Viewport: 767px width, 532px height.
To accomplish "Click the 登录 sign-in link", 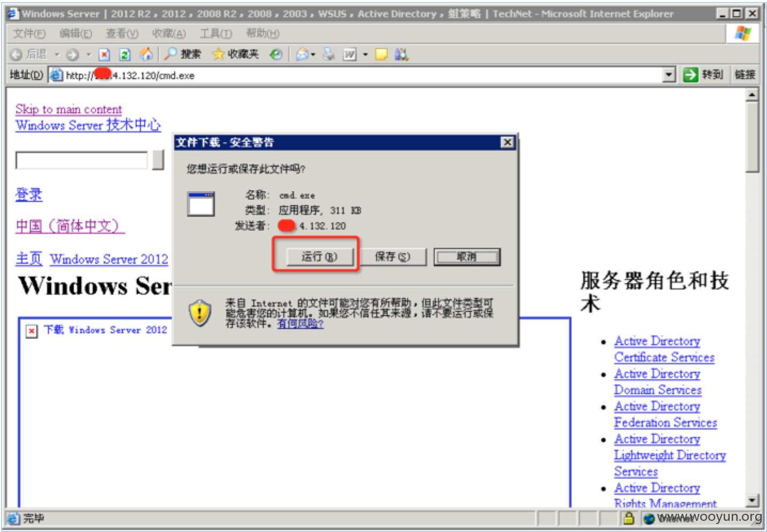I will [x=29, y=194].
